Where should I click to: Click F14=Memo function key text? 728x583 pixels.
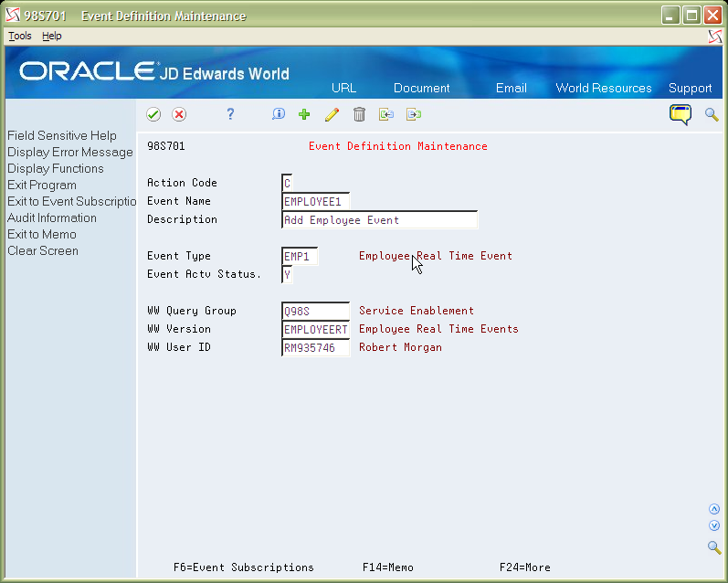pyautogui.click(x=388, y=567)
